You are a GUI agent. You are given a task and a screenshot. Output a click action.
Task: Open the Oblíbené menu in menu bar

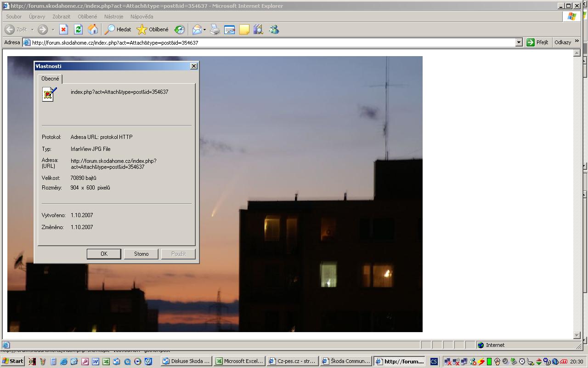(87, 17)
